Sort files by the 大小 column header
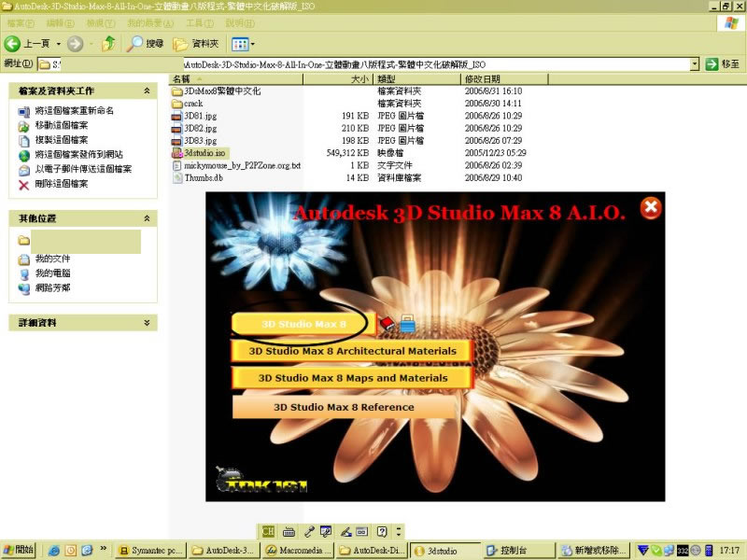The height and width of the screenshot is (560, 747). pyautogui.click(x=337, y=78)
